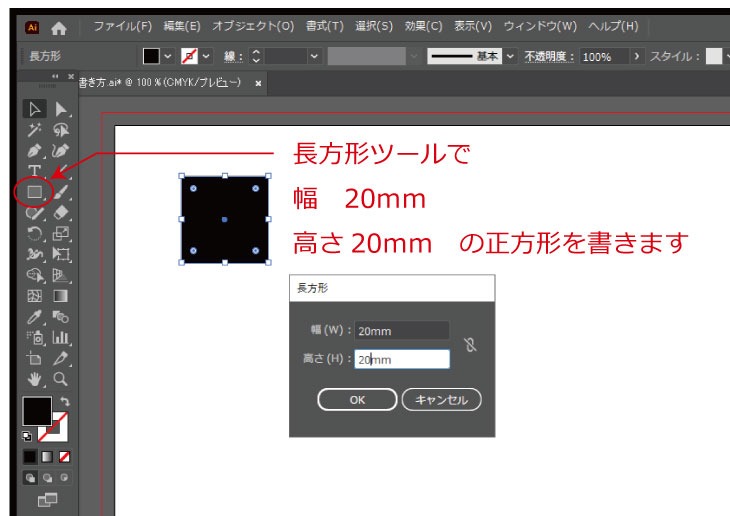Select the Rectangle tool

(x=34, y=192)
